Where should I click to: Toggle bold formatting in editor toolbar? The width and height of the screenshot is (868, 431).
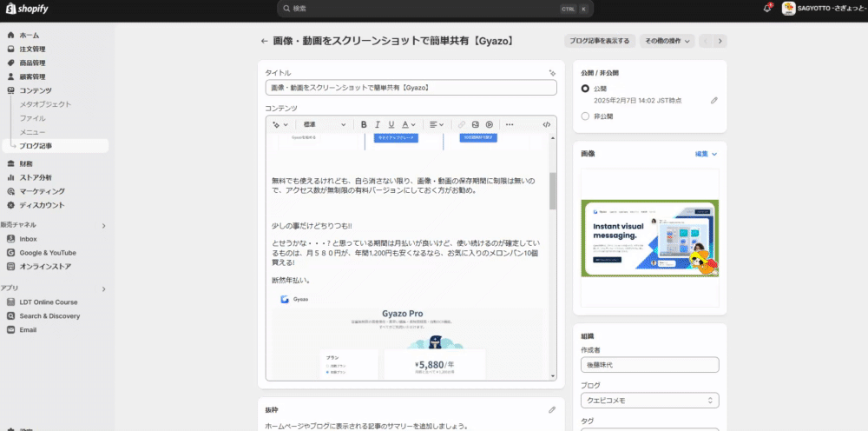click(364, 124)
